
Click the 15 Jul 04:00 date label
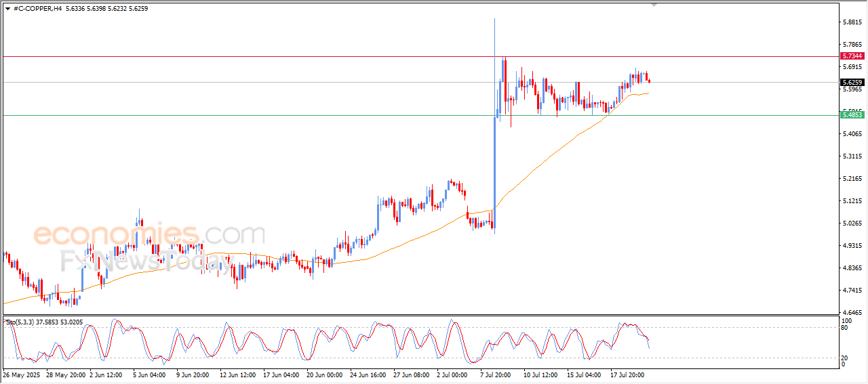(x=585, y=374)
